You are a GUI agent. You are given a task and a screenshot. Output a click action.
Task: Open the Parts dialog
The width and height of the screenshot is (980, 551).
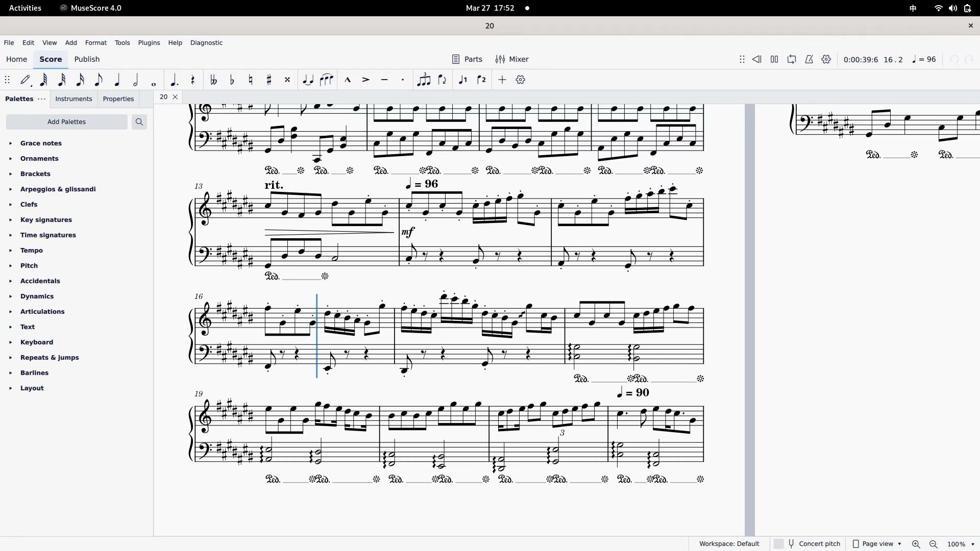coord(467,59)
